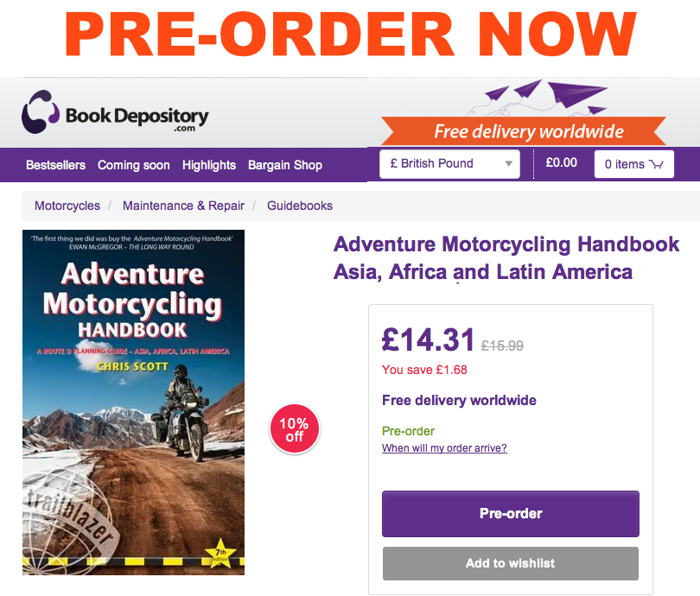Add book to wishlist
The height and width of the screenshot is (596, 700).
point(511,563)
